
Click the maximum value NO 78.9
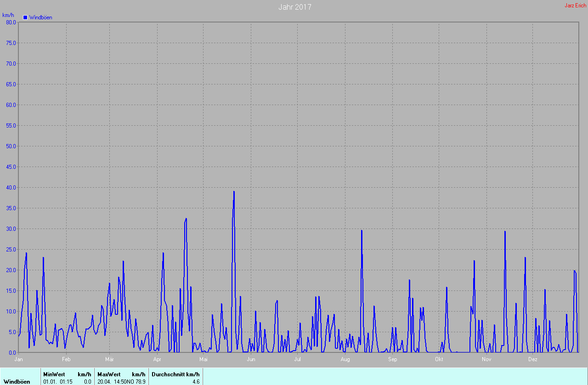(136, 382)
